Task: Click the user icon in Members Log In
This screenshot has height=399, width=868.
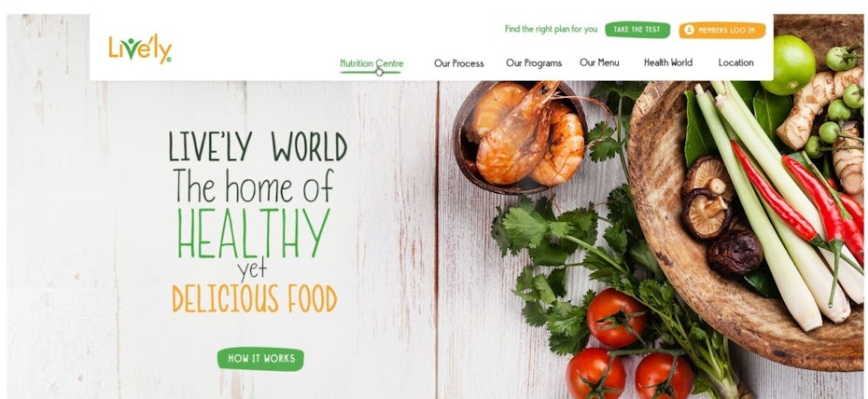Action: (689, 31)
